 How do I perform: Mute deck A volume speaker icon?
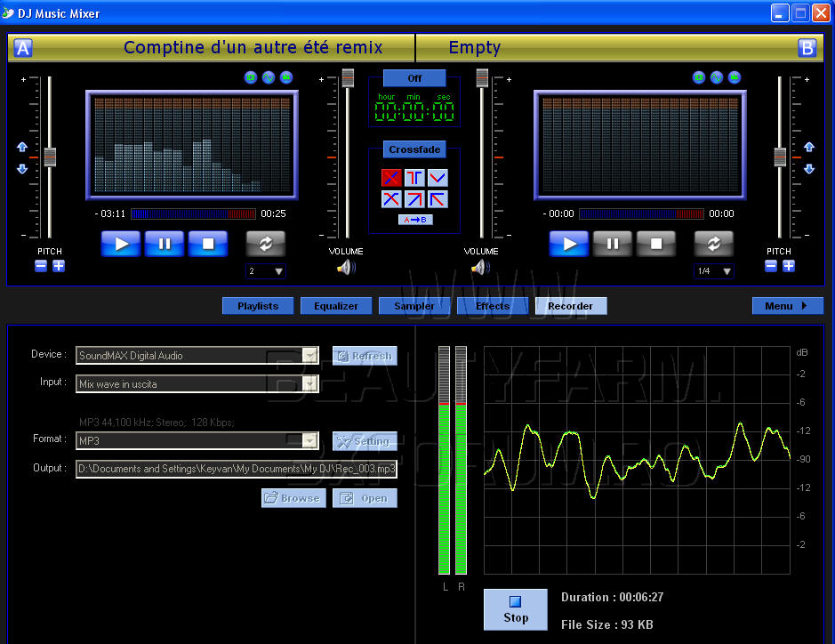click(346, 268)
